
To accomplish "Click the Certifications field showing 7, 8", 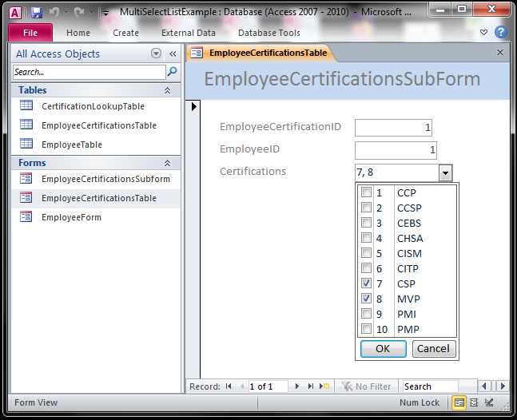I will coord(397,172).
